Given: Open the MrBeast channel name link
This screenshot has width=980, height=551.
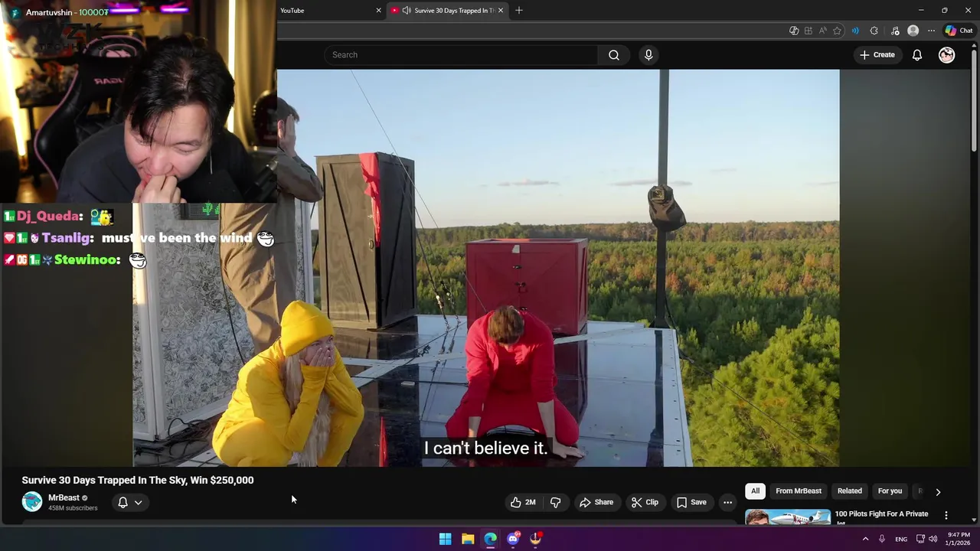Looking at the screenshot, I should pyautogui.click(x=64, y=497).
